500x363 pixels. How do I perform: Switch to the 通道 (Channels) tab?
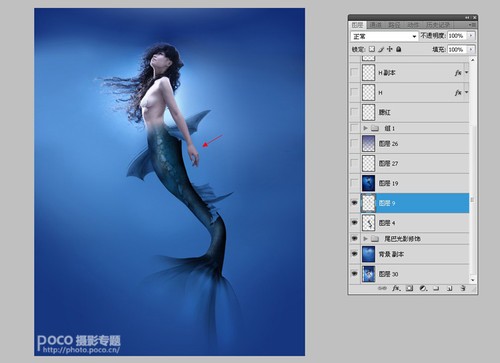pos(375,25)
